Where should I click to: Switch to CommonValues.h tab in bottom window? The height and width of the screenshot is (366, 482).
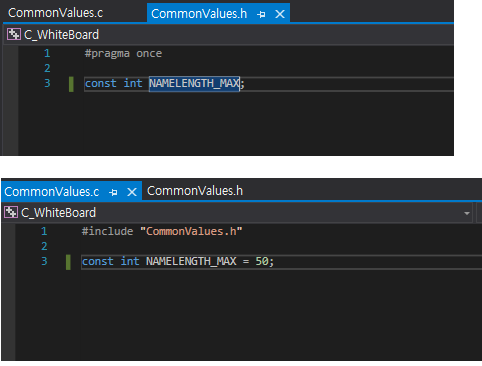point(195,191)
